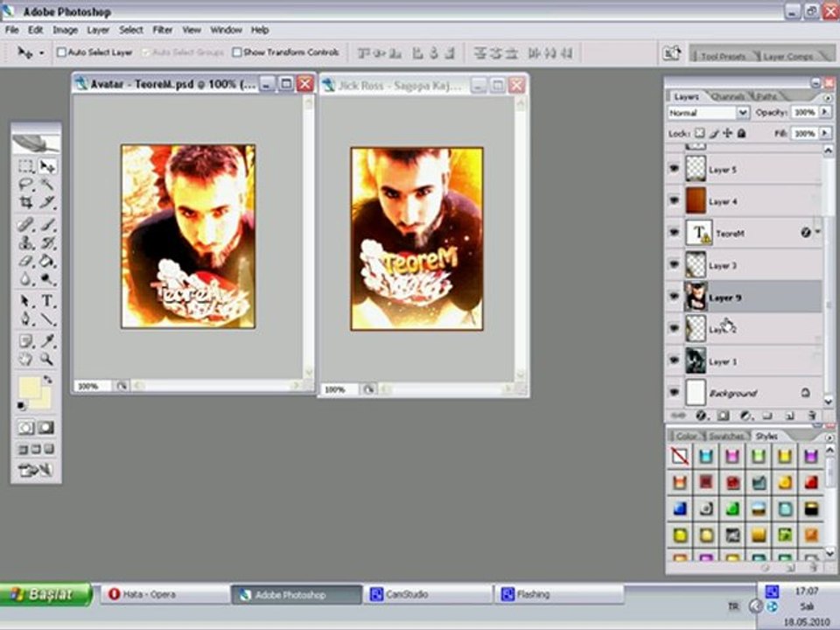Expand TeoreM layer effects arrow
This screenshot has height=630, width=840.
pyautogui.click(x=818, y=232)
